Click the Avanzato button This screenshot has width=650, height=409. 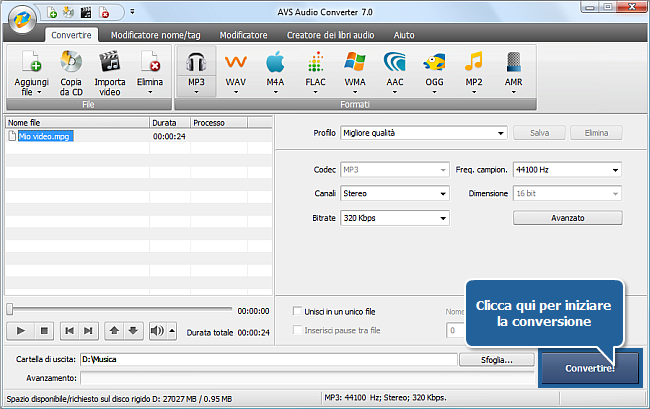tap(567, 217)
